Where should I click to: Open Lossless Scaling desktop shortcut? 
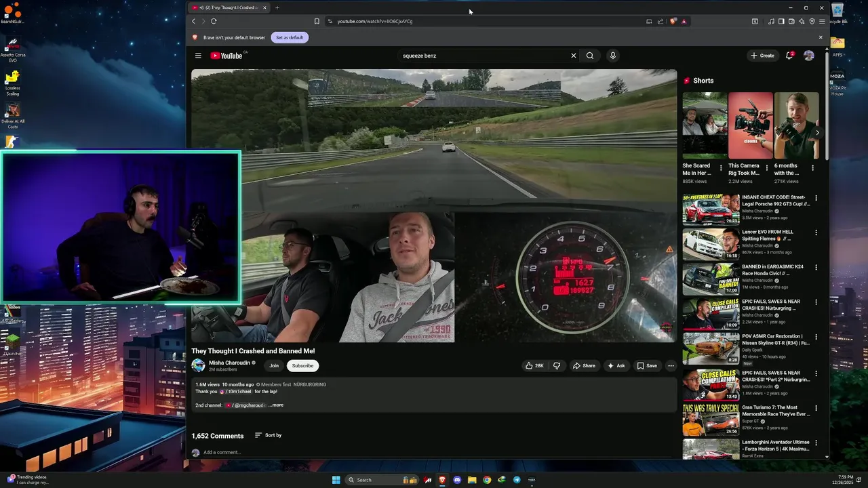[x=12, y=83]
